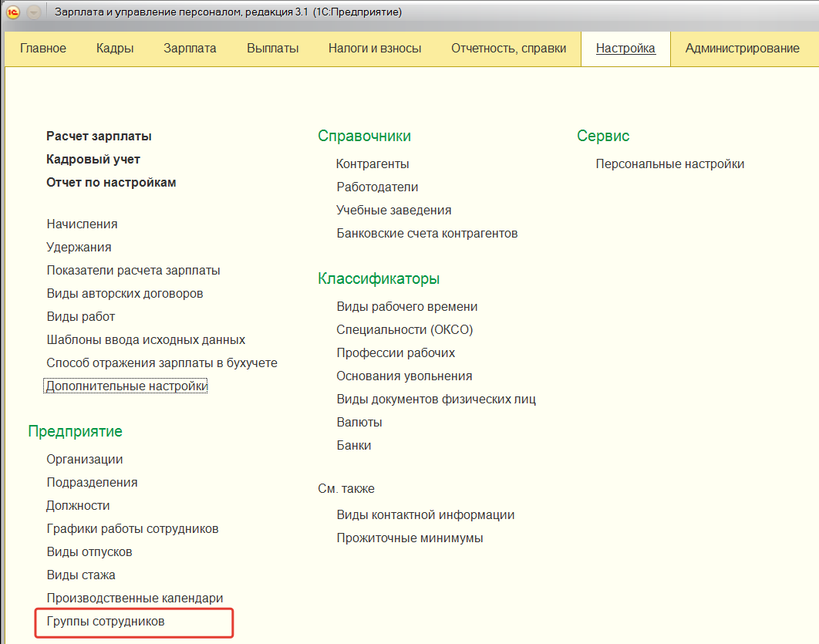Switch to the Главное section tab
819x644 pixels.
43,48
